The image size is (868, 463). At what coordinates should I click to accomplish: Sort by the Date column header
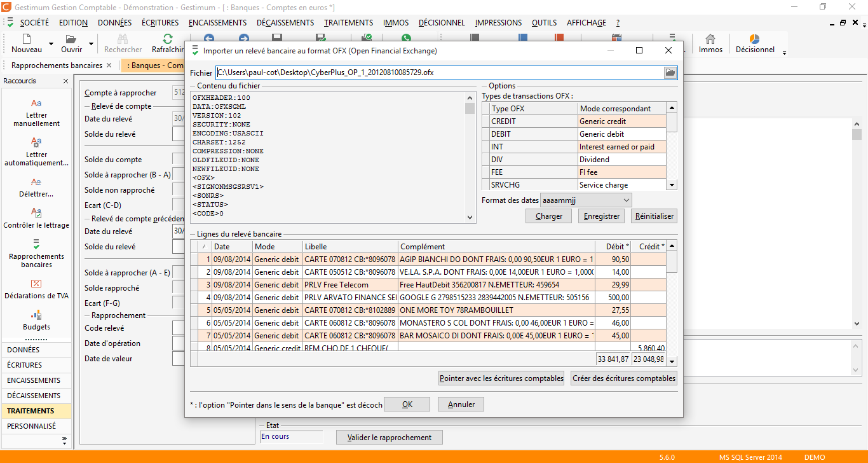231,247
